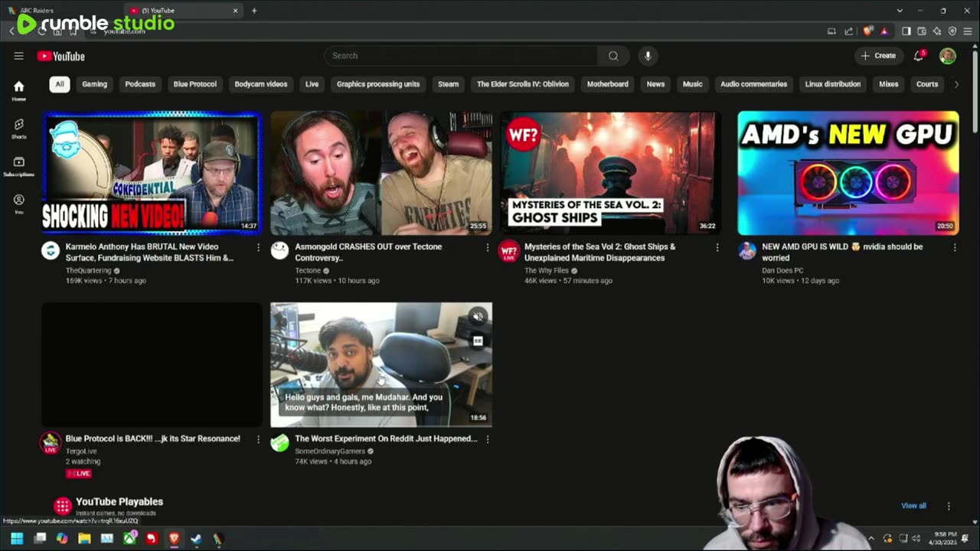The height and width of the screenshot is (551, 980).
Task: Open the Xbox app from taskbar
Action: tap(129, 539)
